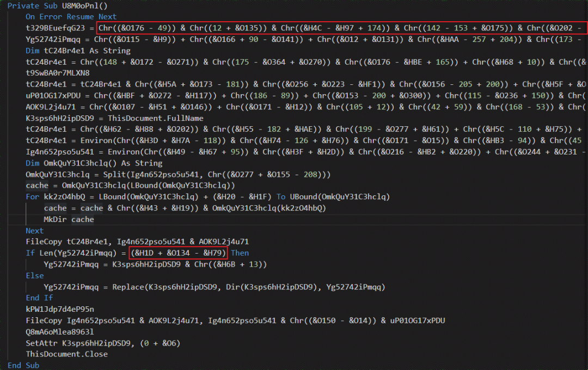Click the UBound(OmkQuY31C3hclq) expression
Screen dimensions: 588x370
[340, 197]
